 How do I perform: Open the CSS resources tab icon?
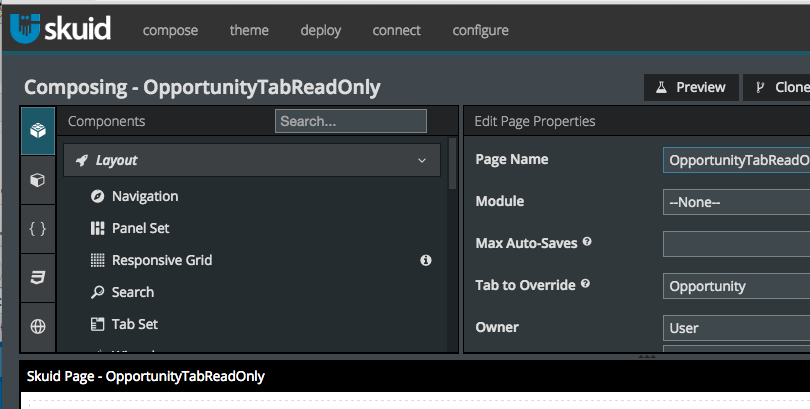click(x=38, y=278)
